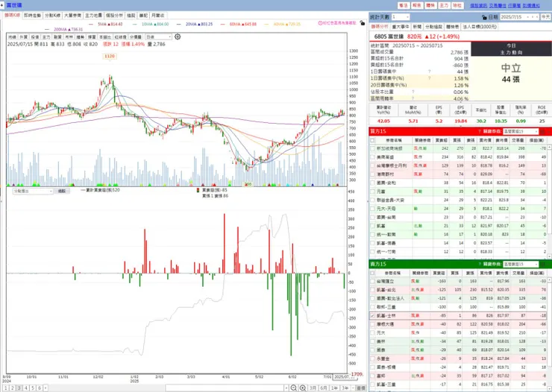
Task: Set chart range to 6月
Action: (324, 388)
